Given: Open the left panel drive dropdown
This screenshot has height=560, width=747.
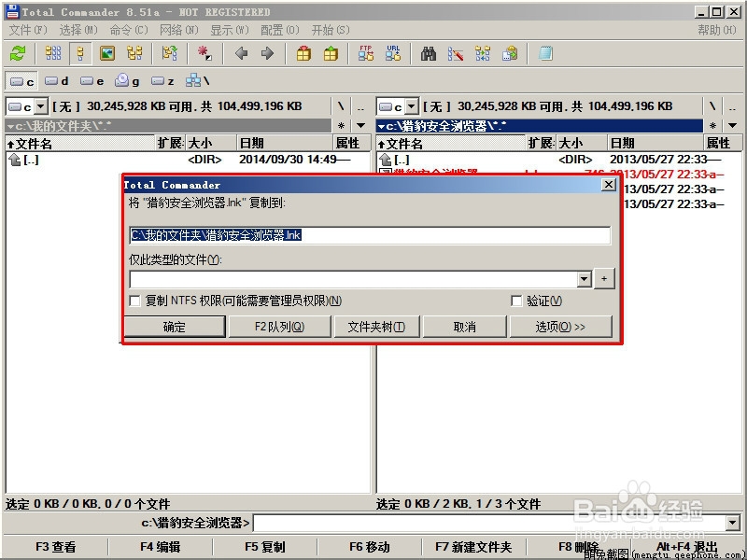Looking at the screenshot, I should (41, 106).
